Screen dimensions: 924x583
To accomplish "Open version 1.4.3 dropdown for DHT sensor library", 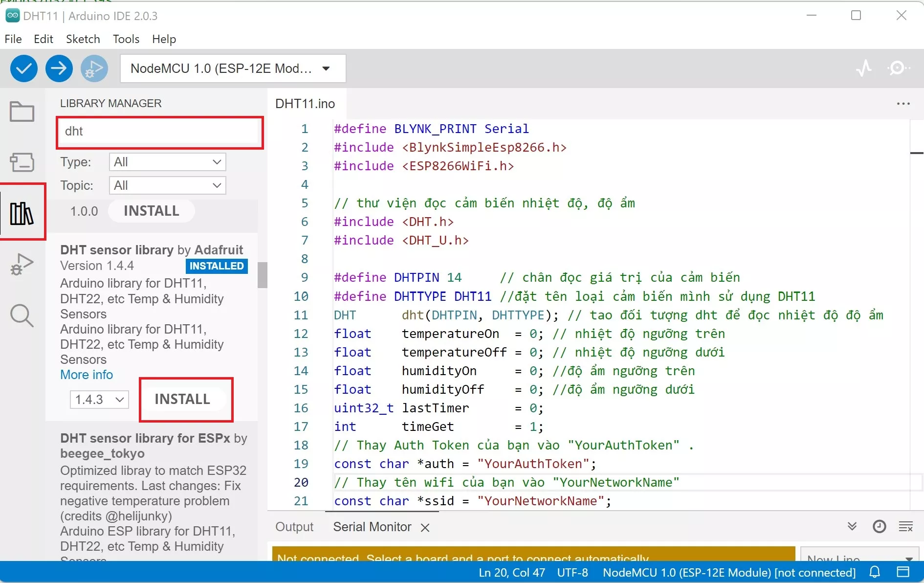I will point(99,400).
